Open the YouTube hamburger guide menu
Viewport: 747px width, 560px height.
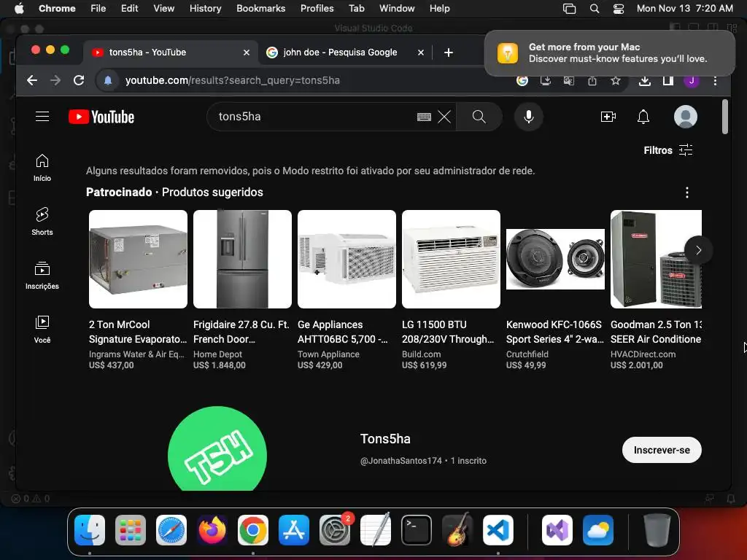[x=42, y=117]
